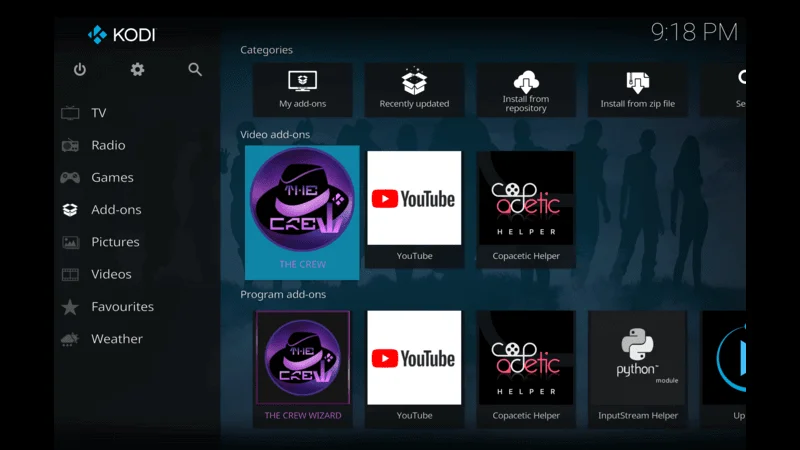
Task: Click the TV screen icon in sidebar
Action: coord(70,113)
